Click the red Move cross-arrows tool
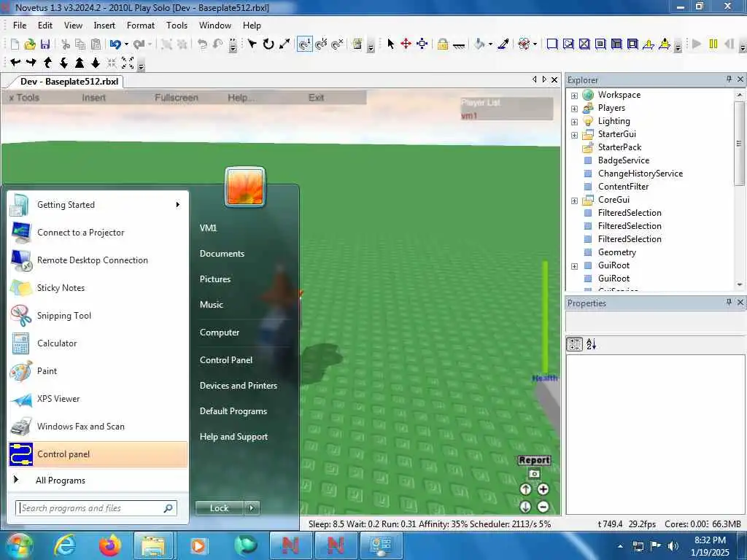Viewport: 747px width, 560px height. [x=406, y=44]
